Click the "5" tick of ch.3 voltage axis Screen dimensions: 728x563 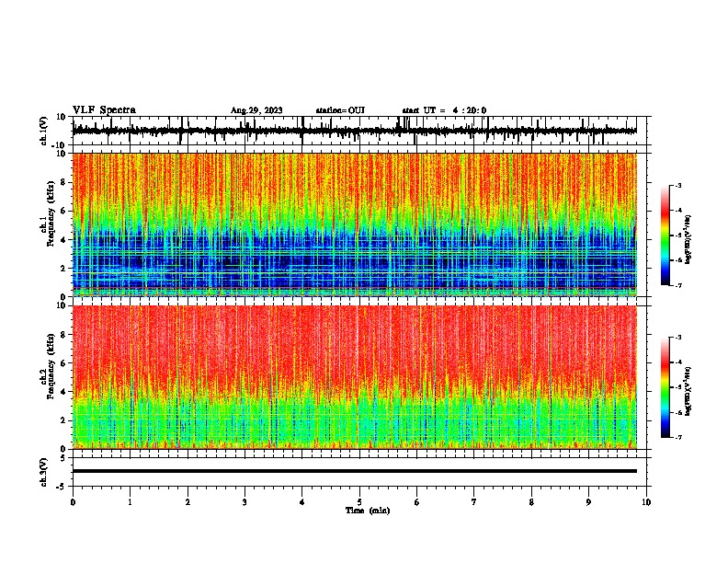click(x=63, y=458)
